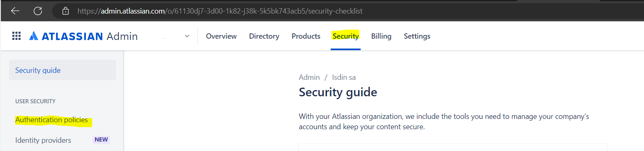Screen dimensions: 644x151
Task: Reload the page with the refresh icon
Action: [x=38, y=11]
